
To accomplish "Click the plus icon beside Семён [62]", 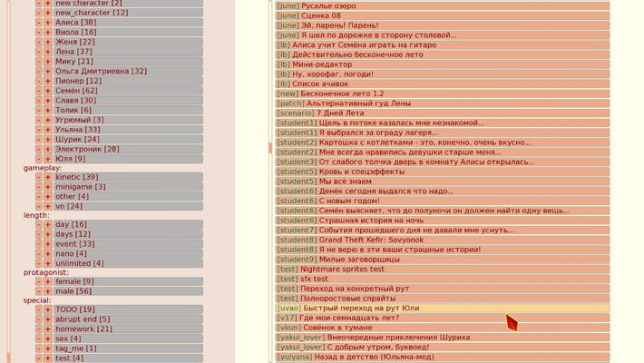I will pyautogui.click(x=48, y=91).
